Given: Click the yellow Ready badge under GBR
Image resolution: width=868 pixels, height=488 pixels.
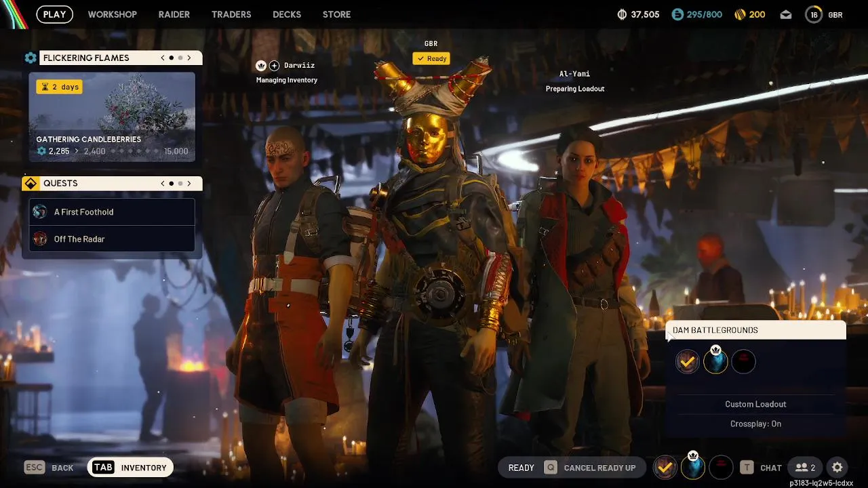Looking at the screenshot, I should click(431, 58).
